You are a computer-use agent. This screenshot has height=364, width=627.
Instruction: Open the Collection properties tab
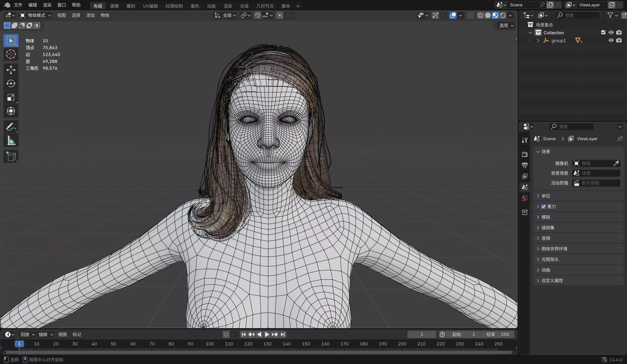point(525,212)
